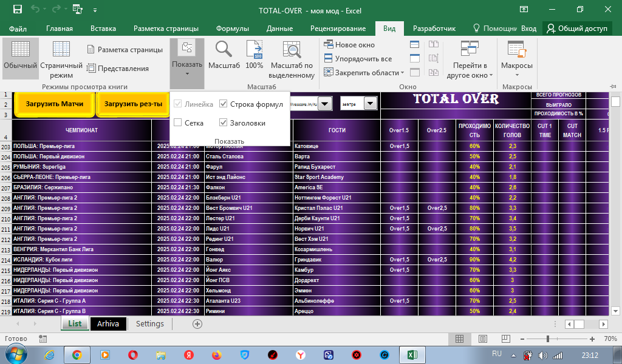Click vertical scrollbar down arrow
Viewport: 622px width, 364px height.
pos(616,311)
